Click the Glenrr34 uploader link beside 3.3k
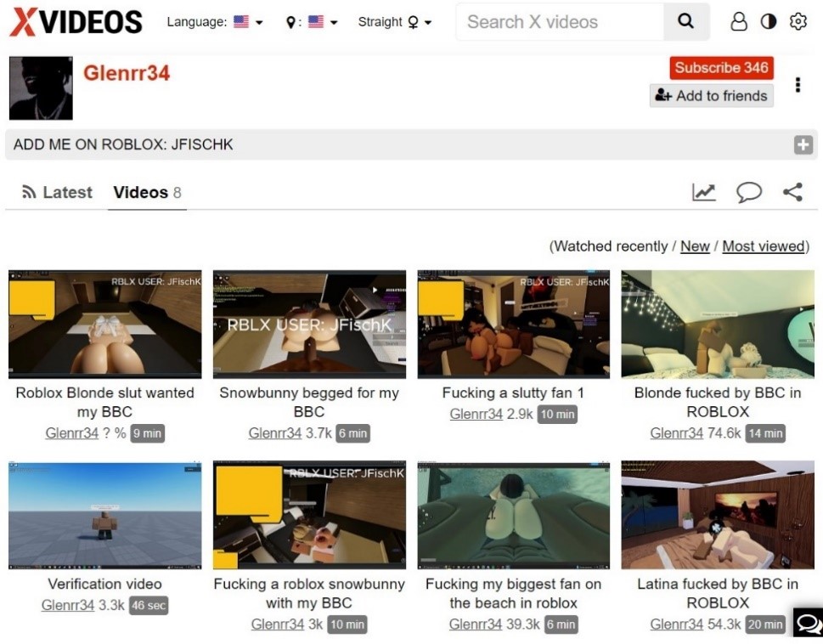 [x=68, y=605]
